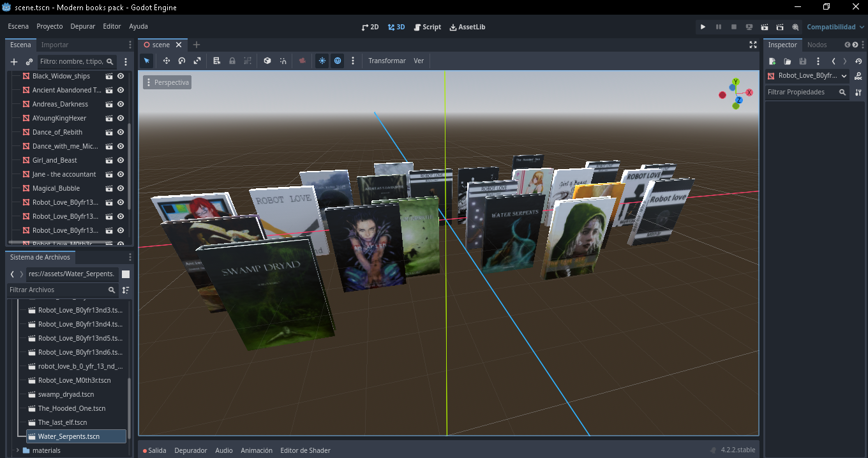
Task: Open sun and environment settings three-dots menu
Action: click(353, 61)
